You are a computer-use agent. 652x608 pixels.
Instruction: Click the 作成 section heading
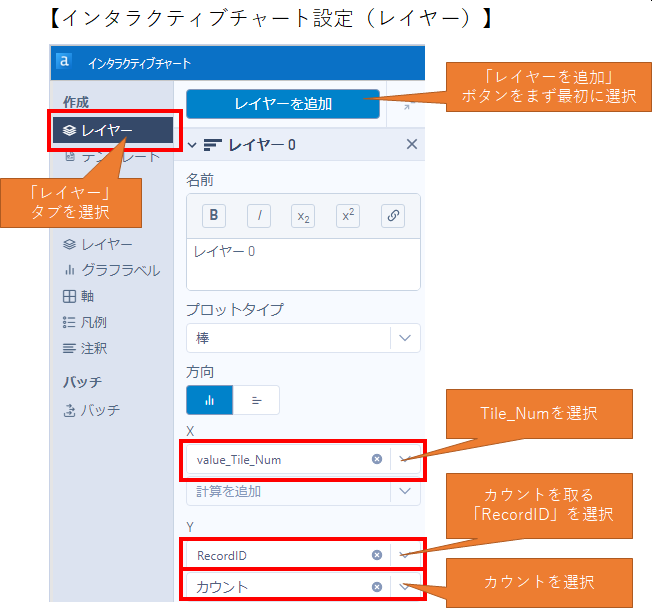click(76, 102)
